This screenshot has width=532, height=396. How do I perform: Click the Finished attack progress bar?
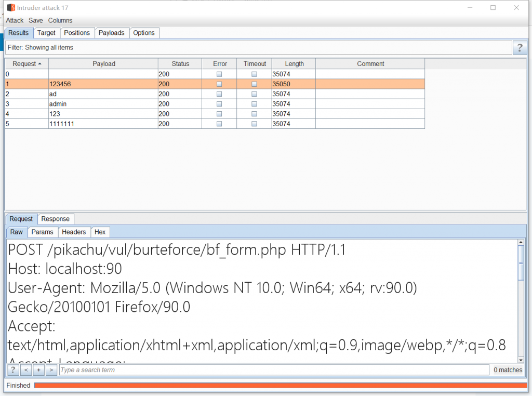pos(280,385)
